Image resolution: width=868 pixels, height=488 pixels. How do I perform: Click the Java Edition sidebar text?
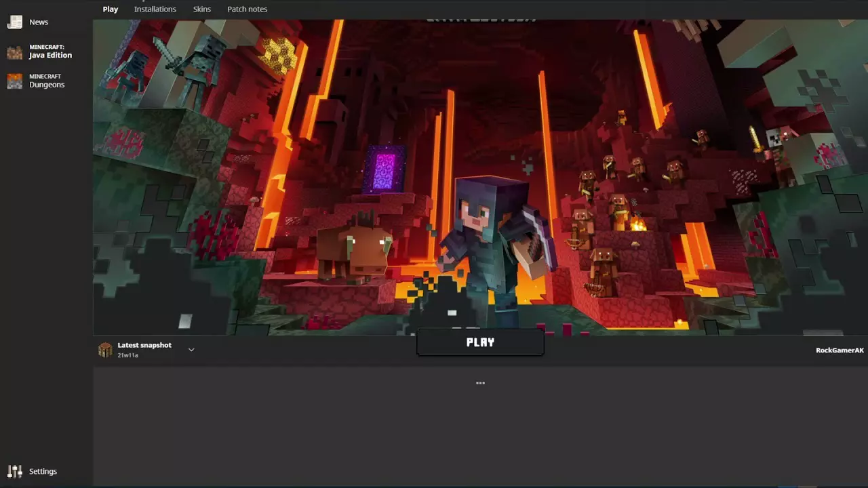pyautogui.click(x=50, y=56)
